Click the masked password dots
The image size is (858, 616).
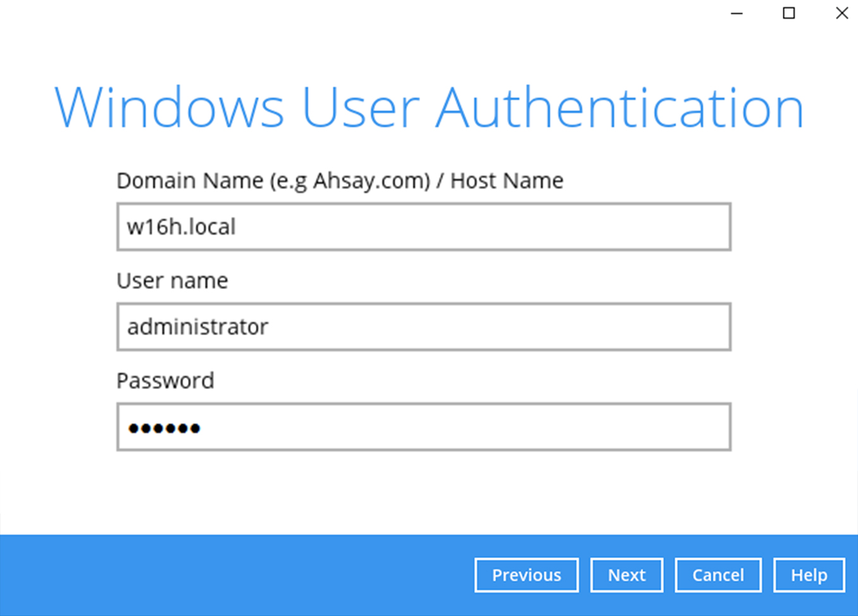[165, 428]
